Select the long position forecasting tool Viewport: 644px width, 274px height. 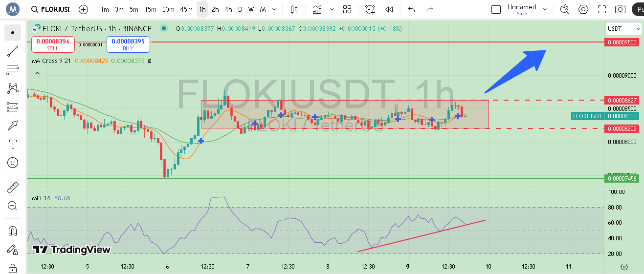tap(13, 107)
